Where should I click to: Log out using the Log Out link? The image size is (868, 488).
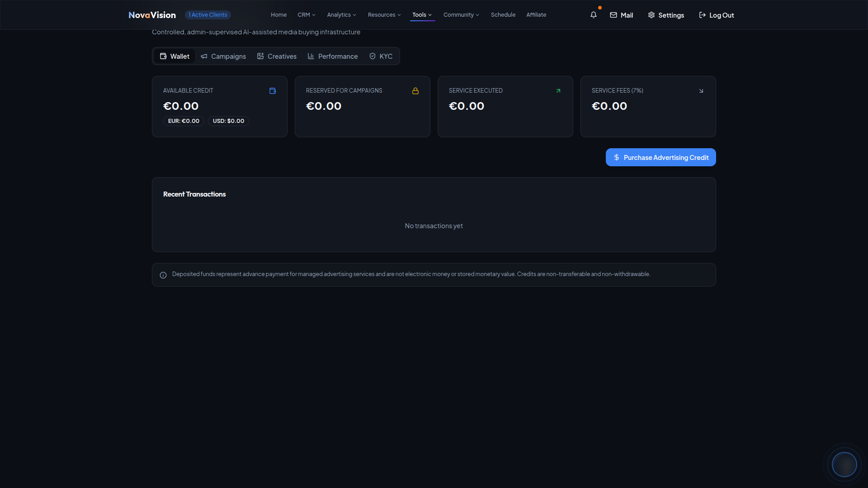pyautogui.click(x=716, y=15)
